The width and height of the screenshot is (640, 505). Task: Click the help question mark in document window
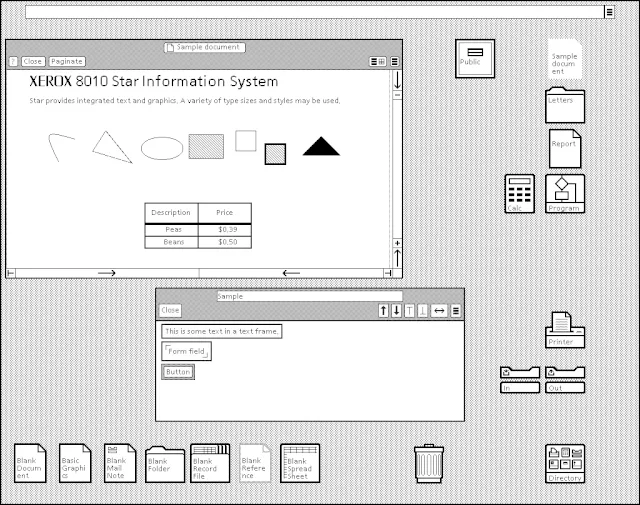coord(13,62)
